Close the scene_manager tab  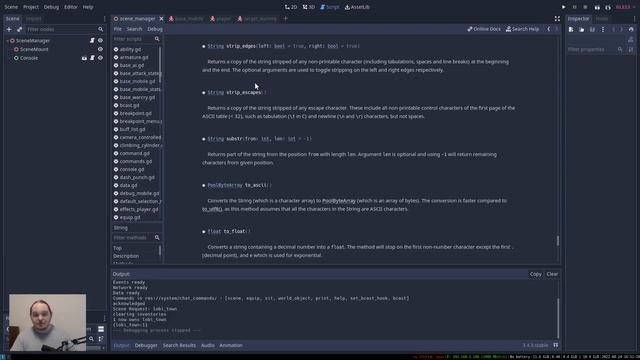coord(161,19)
